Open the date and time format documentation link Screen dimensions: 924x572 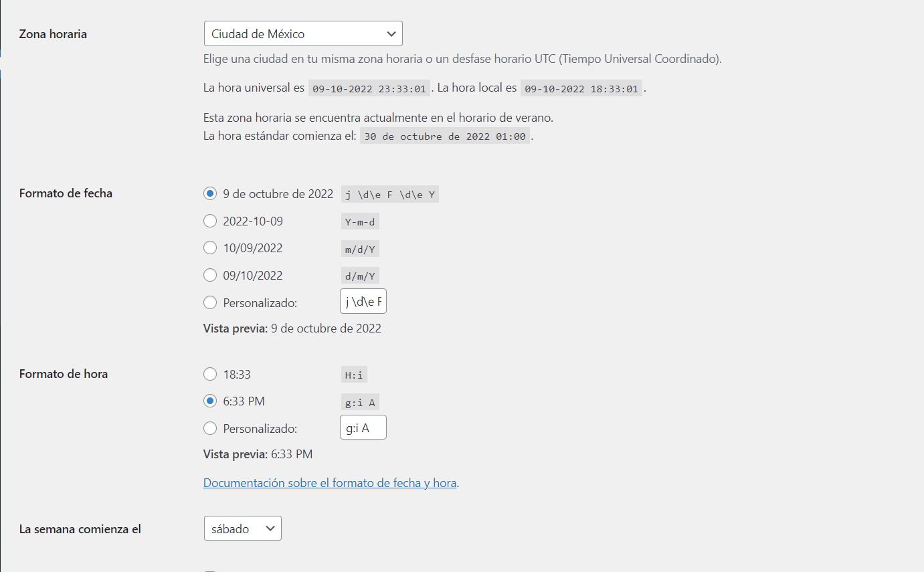330,482
